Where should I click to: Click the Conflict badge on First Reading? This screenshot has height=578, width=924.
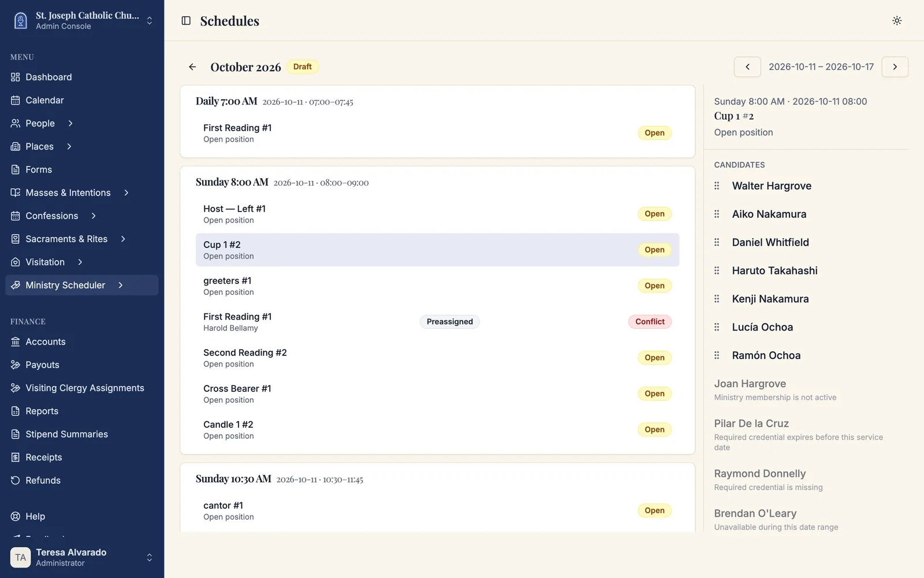tap(650, 322)
